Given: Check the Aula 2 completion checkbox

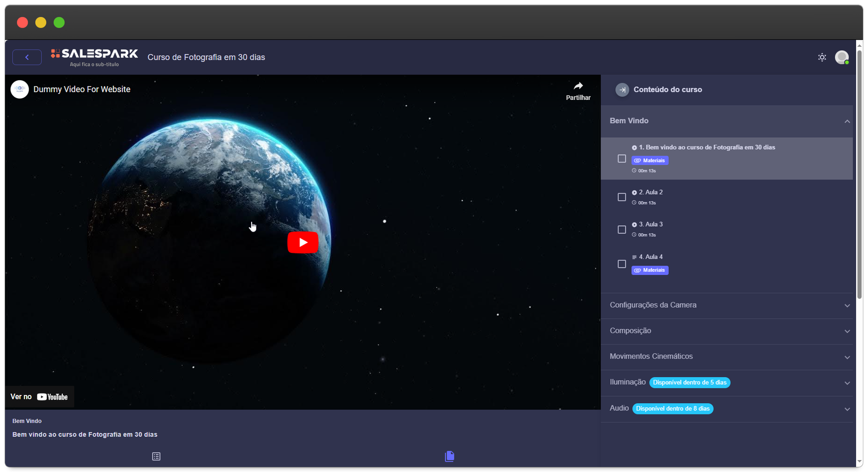Looking at the screenshot, I should click(622, 197).
